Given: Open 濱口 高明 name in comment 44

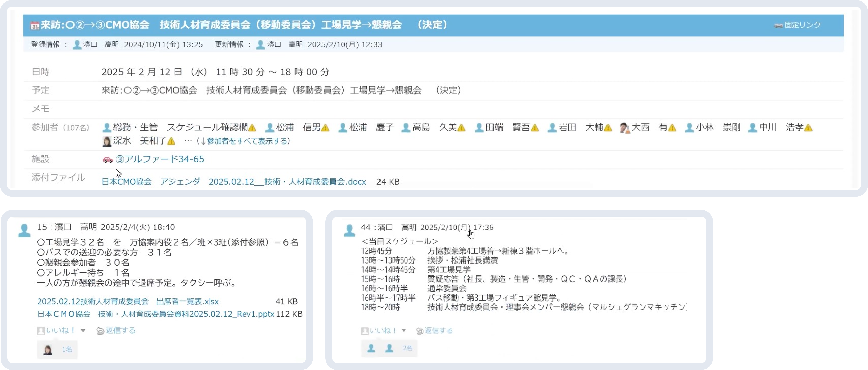Looking at the screenshot, I should coord(397,227).
